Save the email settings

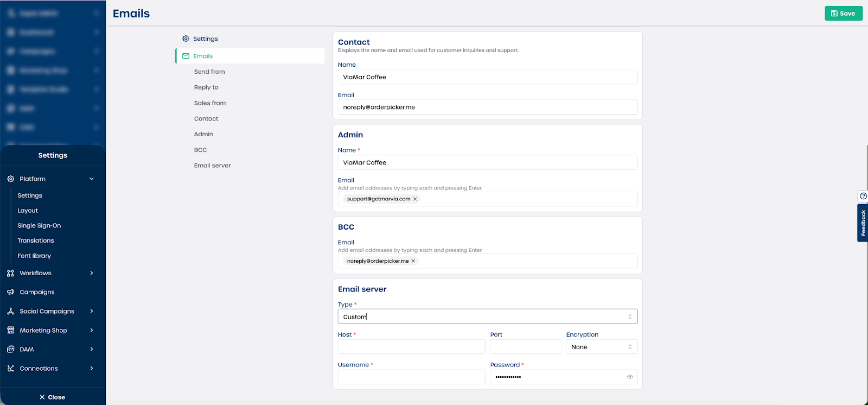[843, 14]
